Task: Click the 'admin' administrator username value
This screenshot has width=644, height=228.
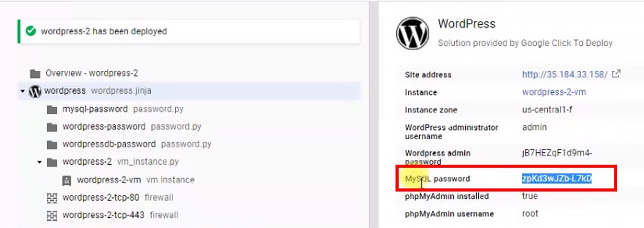Action: click(535, 128)
